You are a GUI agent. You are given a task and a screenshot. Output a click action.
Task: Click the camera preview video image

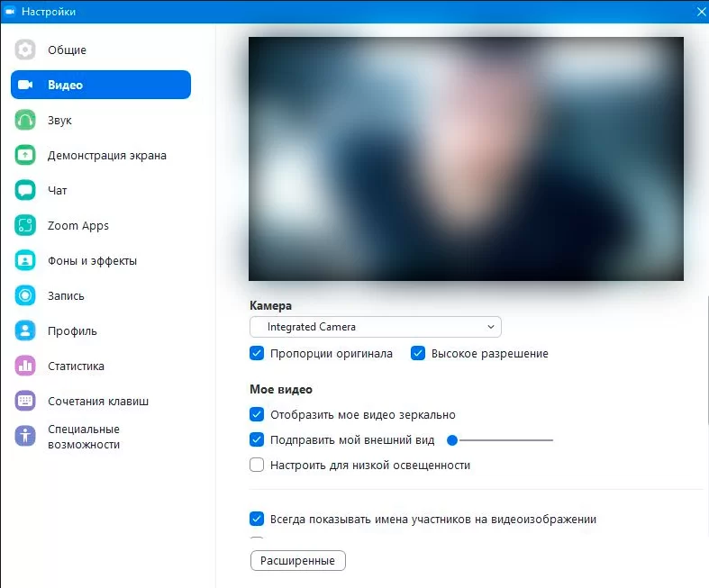[x=466, y=158]
